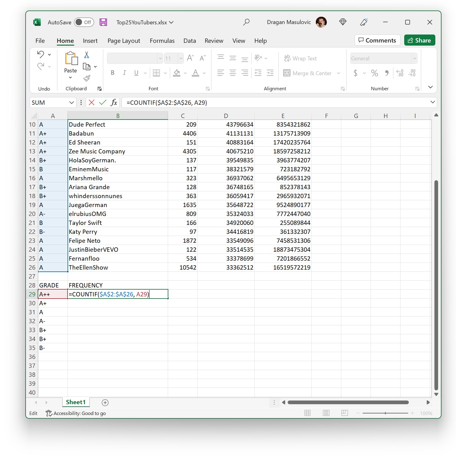Toggle Wrap Text

pyautogui.click(x=300, y=58)
